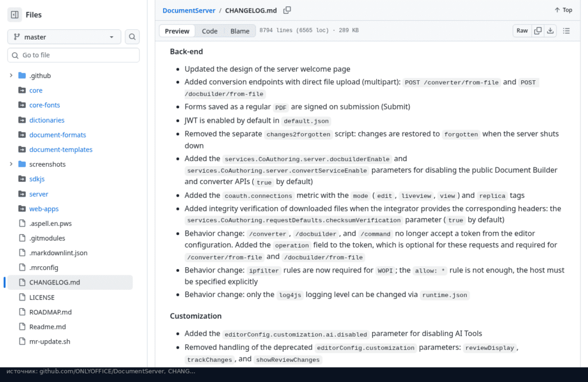Click the .github folder icon

(x=22, y=75)
